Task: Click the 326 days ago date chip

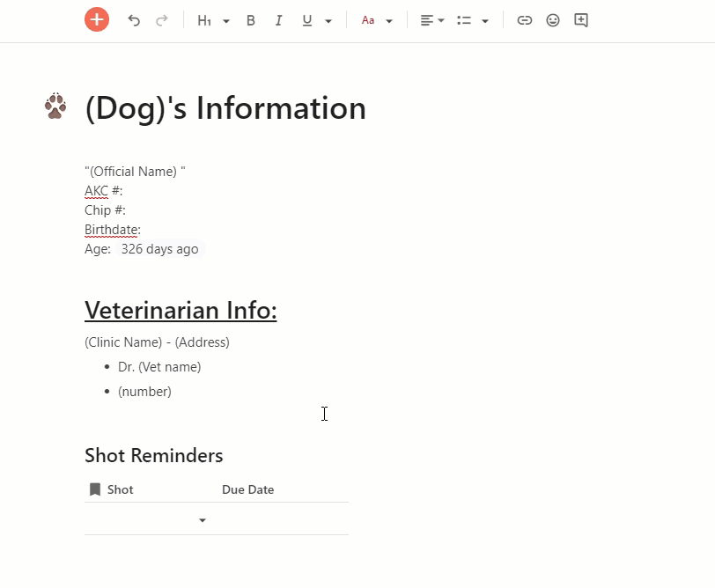Action: [159, 248]
